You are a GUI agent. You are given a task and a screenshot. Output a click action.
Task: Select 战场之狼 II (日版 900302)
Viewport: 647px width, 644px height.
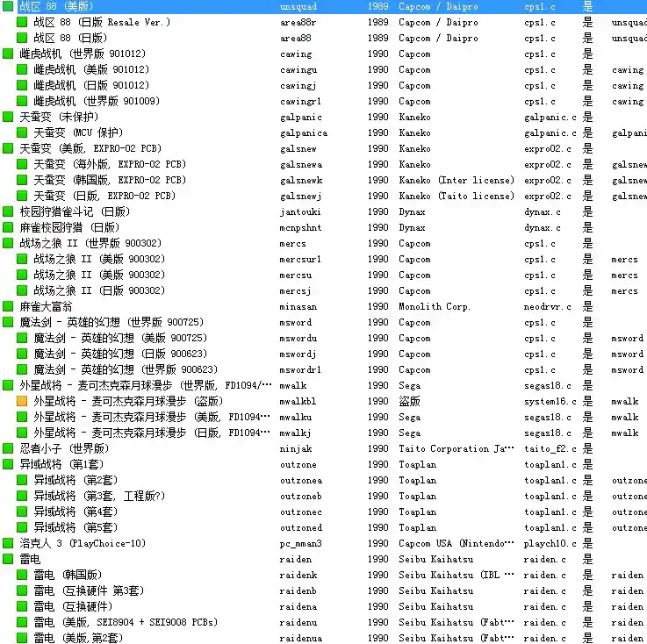pyautogui.click(x=99, y=290)
